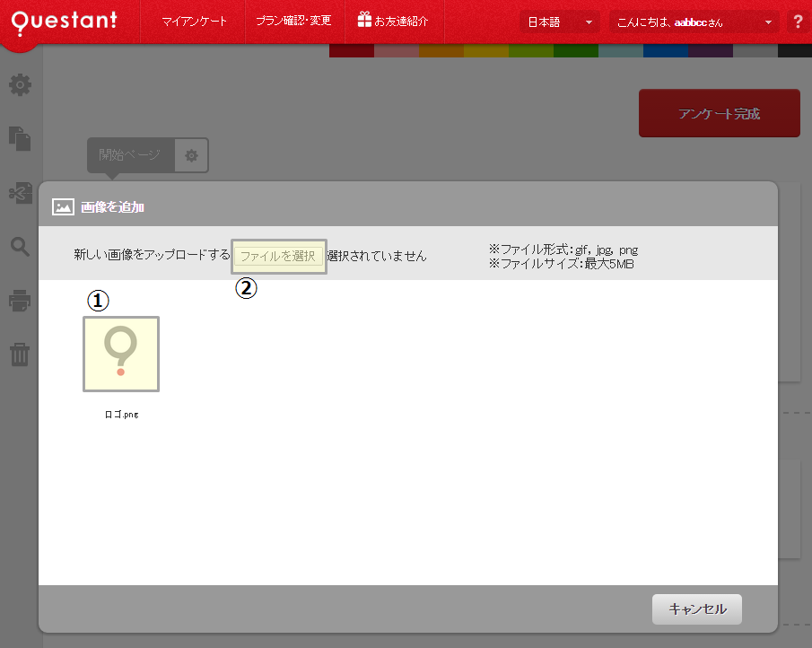Viewport: 812px width, 648px height.
Task: Pick the gray theme color swatch
Action: tap(755, 51)
